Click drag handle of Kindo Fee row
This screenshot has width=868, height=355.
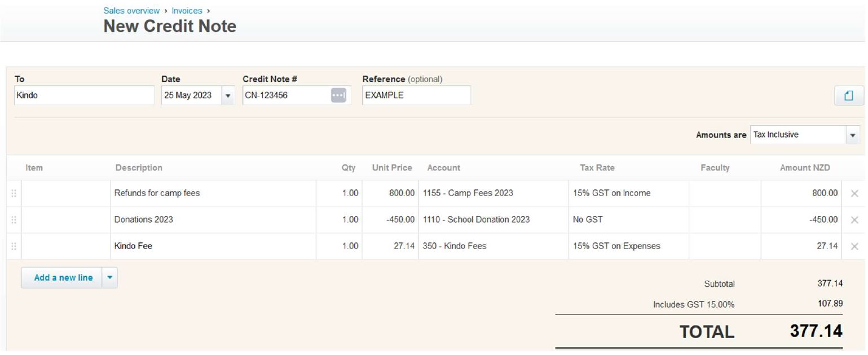pyautogui.click(x=14, y=246)
